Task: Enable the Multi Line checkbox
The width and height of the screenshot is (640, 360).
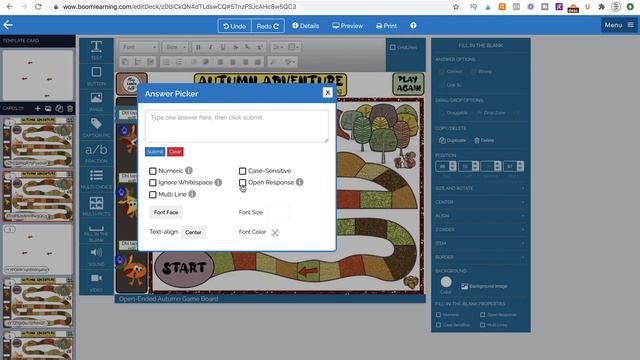Action: (x=153, y=195)
